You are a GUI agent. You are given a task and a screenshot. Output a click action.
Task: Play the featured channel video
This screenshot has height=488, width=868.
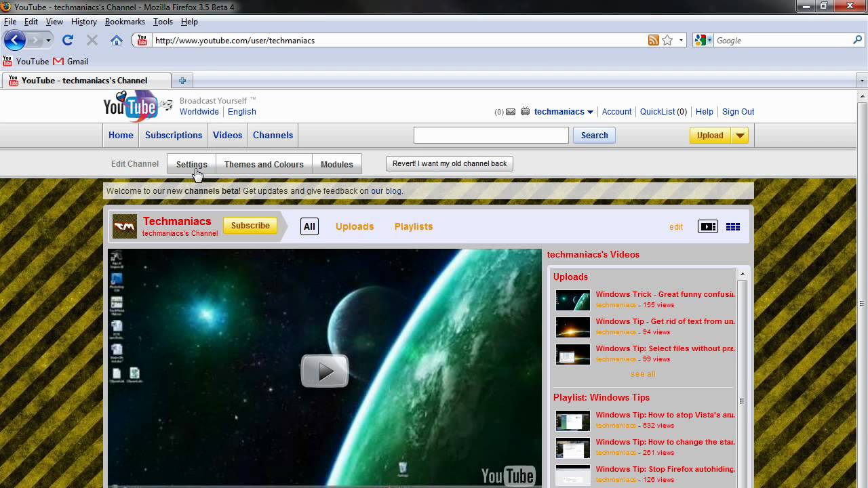(x=325, y=371)
